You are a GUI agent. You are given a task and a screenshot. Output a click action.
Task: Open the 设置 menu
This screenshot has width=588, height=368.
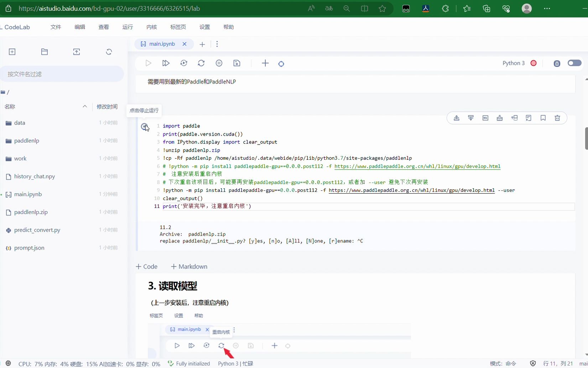click(205, 27)
